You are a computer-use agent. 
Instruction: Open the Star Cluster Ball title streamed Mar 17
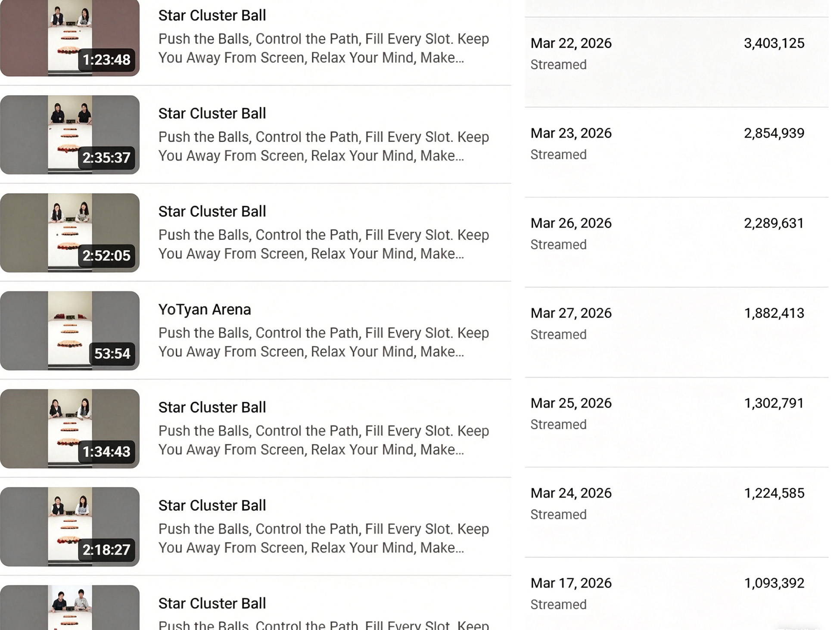tap(212, 603)
